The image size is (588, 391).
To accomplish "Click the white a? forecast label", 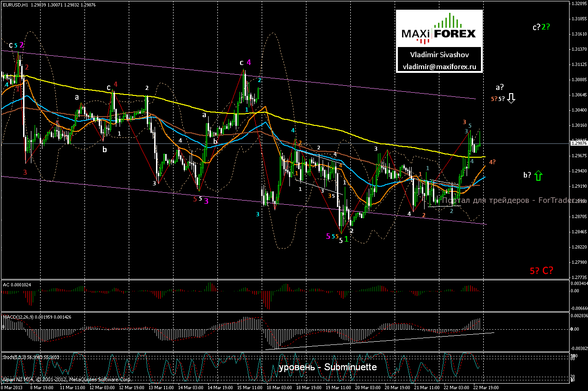I will pos(499,87).
